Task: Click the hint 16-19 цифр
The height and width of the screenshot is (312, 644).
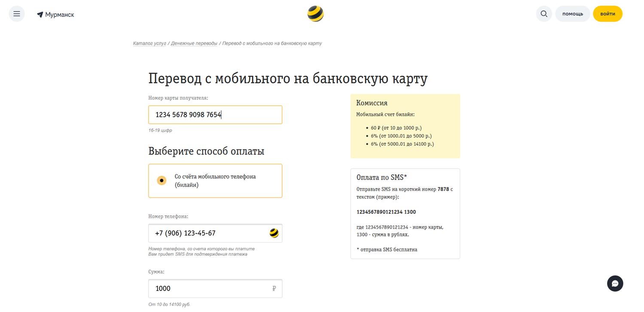Action: 160,130
